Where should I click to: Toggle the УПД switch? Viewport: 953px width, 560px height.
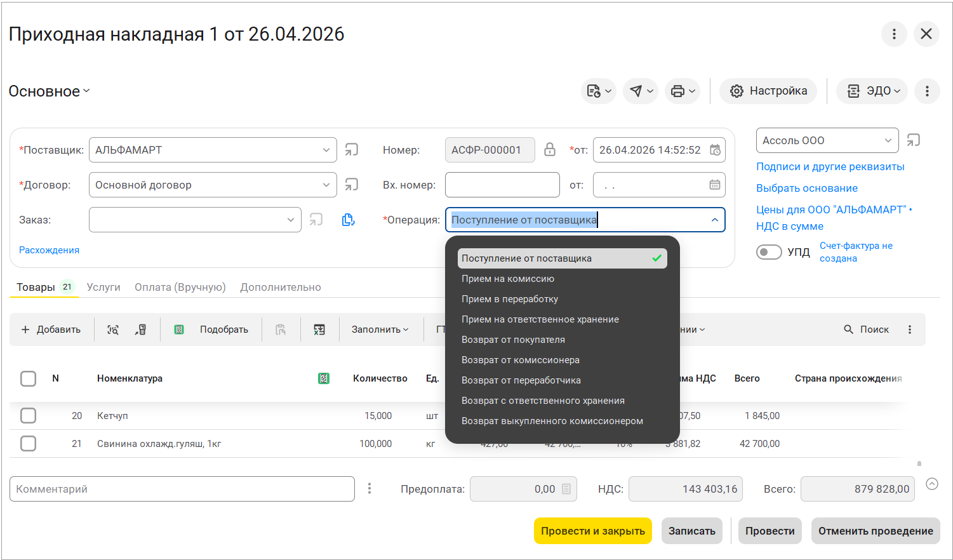tap(769, 252)
